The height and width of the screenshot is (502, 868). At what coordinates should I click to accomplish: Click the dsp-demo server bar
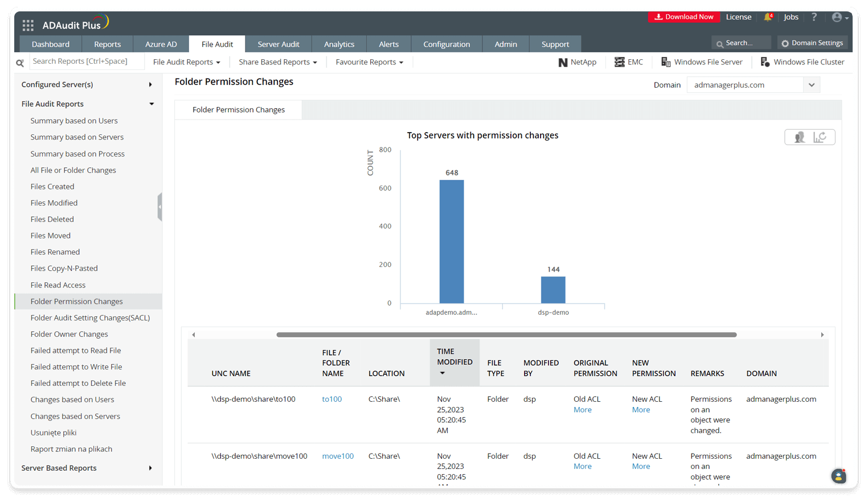[x=553, y=290]
